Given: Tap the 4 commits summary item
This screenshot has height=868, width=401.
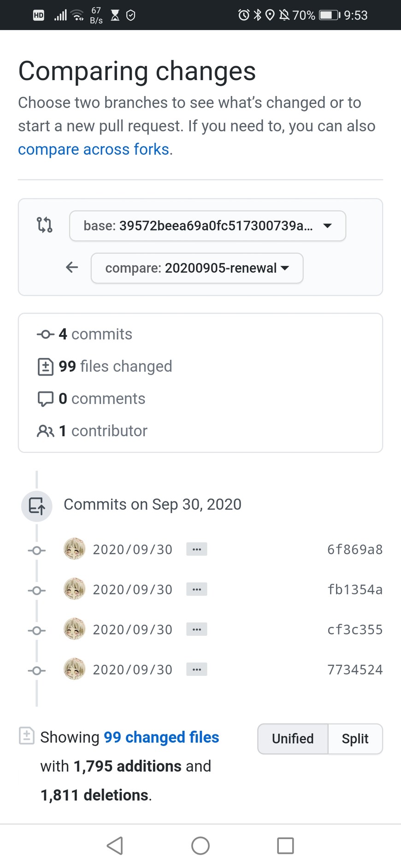Looking at the screenshot, I should [x=95, y=334].
